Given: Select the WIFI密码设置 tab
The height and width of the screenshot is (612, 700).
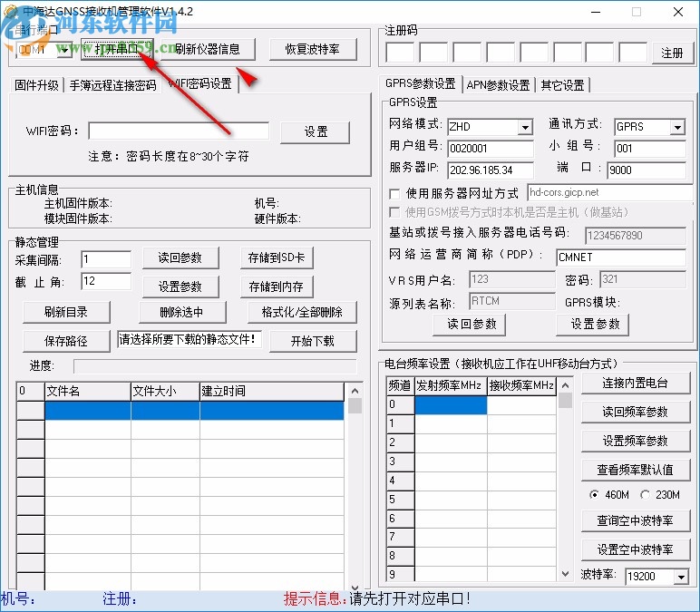Looking at the screenshot, I should pyautogui.click(x=200, y=83).
